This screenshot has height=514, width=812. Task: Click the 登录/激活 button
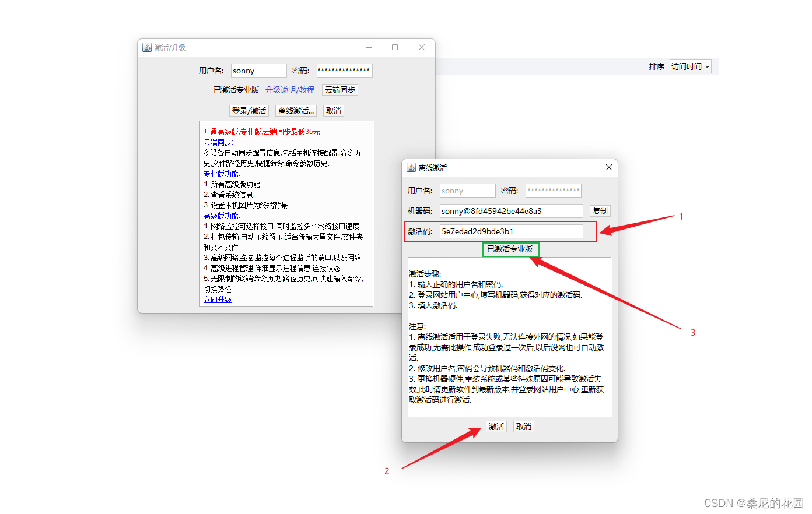click(249, 111)
